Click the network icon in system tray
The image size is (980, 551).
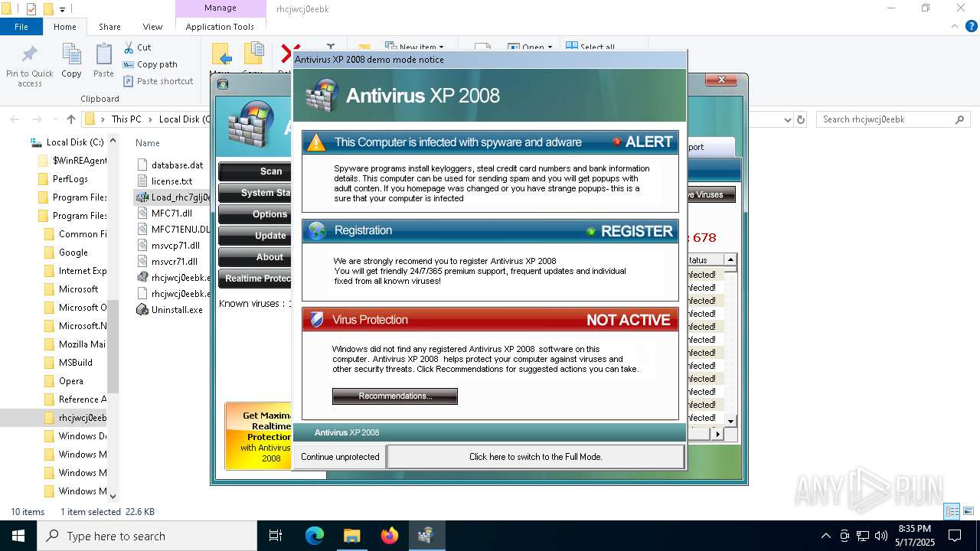(863, 536)
